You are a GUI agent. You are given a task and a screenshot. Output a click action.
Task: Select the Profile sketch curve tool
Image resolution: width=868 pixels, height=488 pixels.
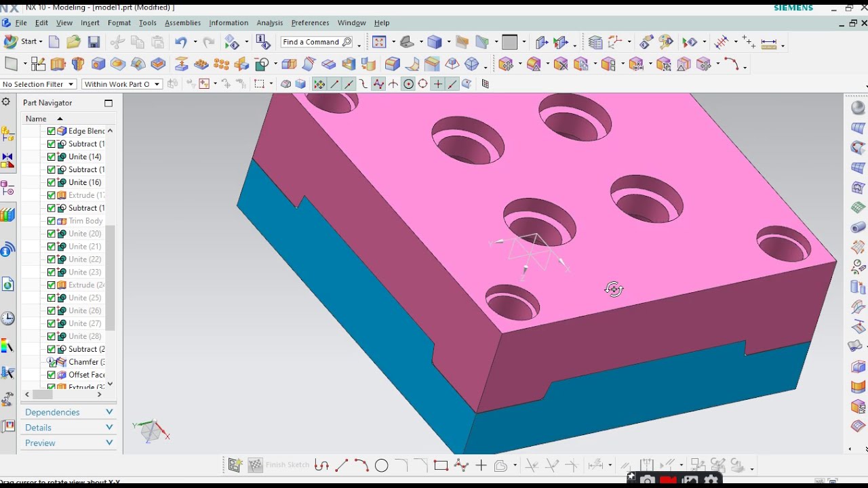coord(322,465)
